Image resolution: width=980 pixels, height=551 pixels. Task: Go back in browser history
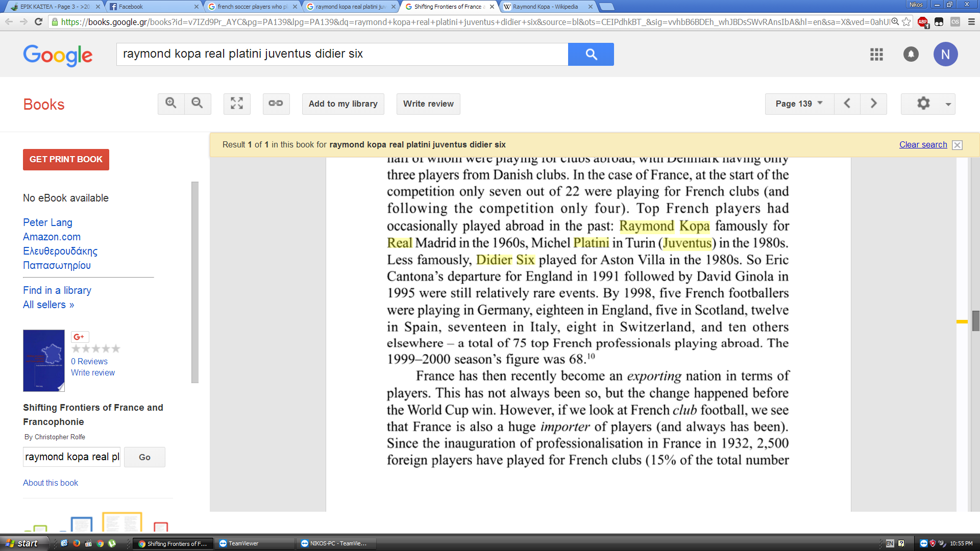tap(9, 21)
